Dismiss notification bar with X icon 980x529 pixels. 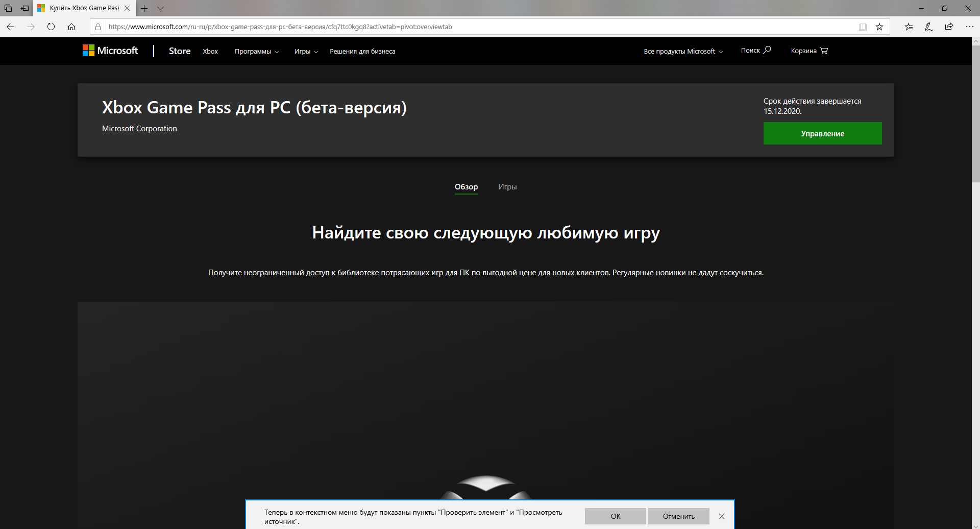pyautogui.click(x=722, y=516)
